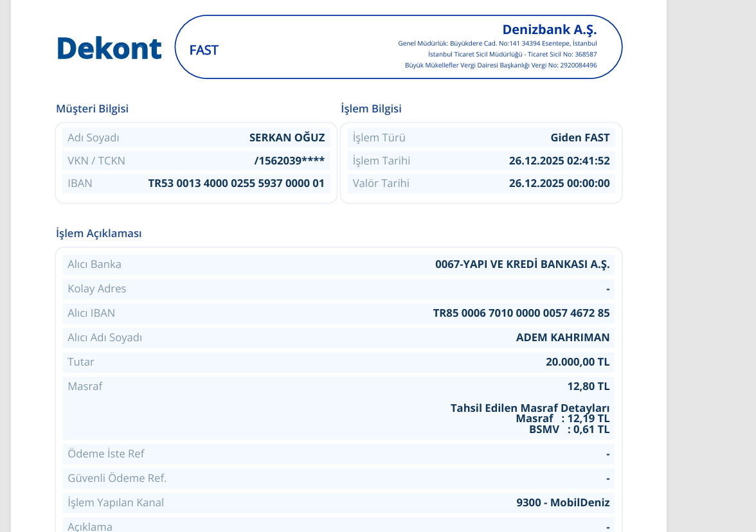This screenshot has height=532, width=756.
Task: Click the Müşteri Bilgisi section heading
Action: pos(92,109)
